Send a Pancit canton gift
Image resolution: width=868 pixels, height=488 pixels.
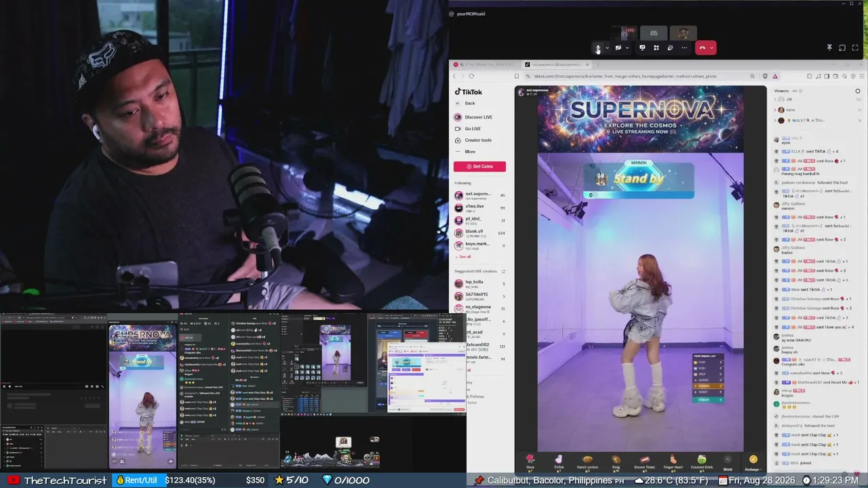point(587,462)
